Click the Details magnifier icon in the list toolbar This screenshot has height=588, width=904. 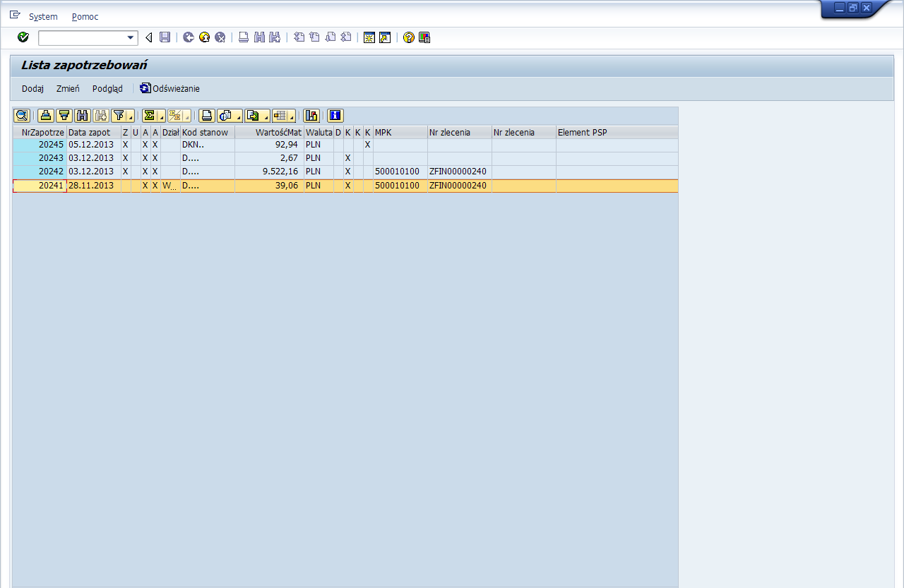22,116
